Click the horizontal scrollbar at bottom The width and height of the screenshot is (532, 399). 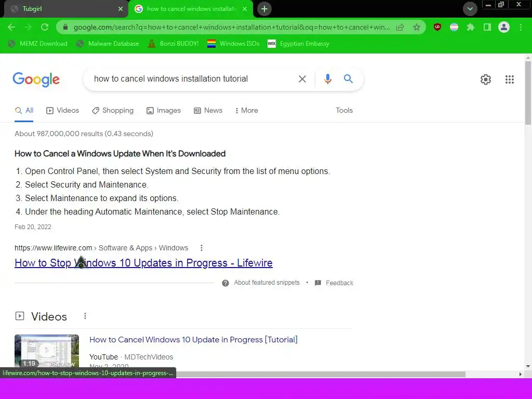(x=321, y=374)
